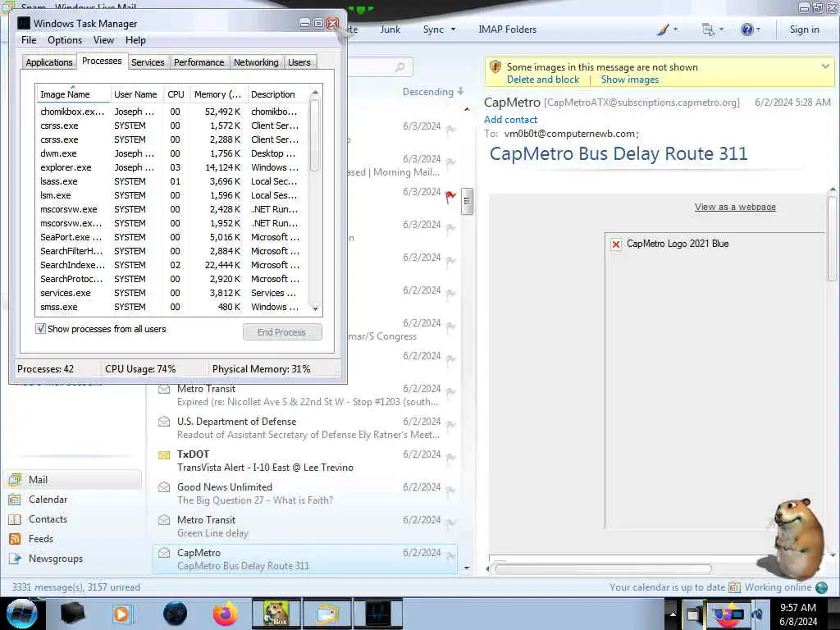
Task: Open the Sync dropdown arrow
Action: tap(453, 30)
